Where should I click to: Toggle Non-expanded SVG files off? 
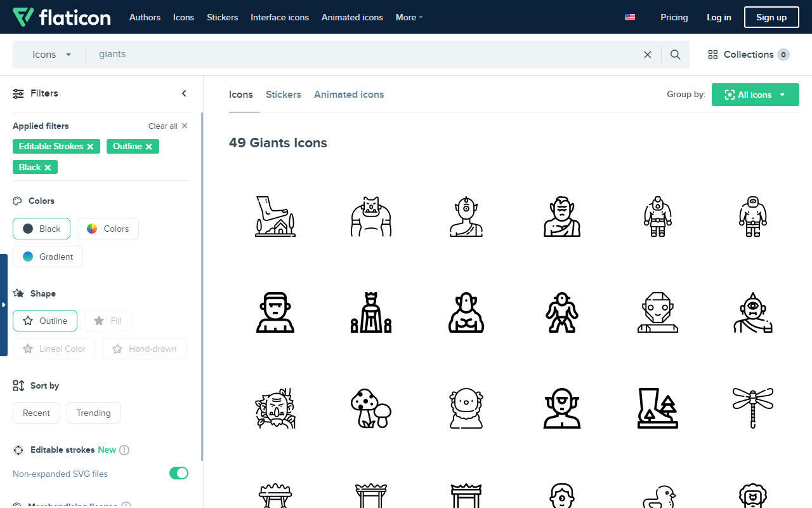pos(178,473)
